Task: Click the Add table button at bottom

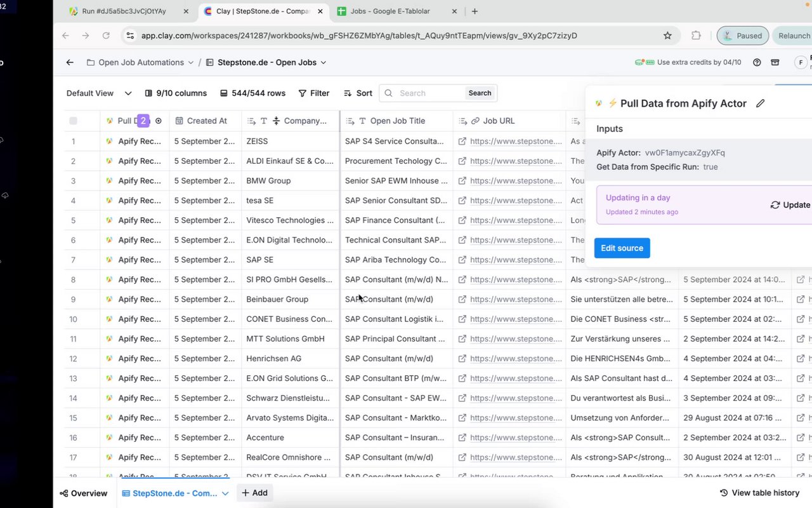Action: [x=254, y=493]
